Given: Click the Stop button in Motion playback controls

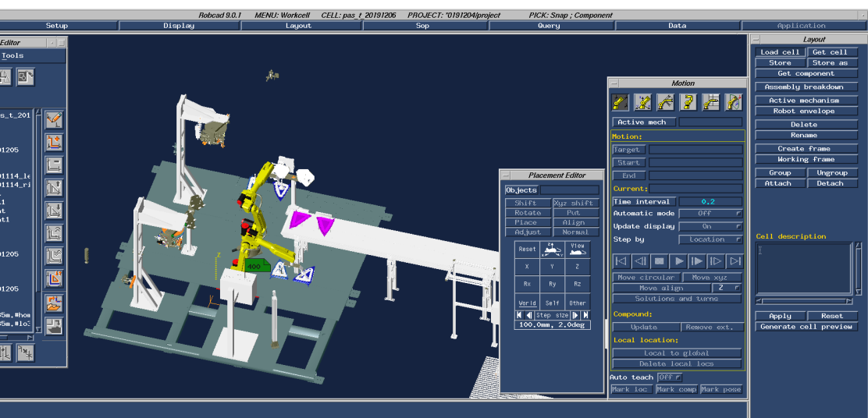Looking at the screenshot, I should [660, 261].
